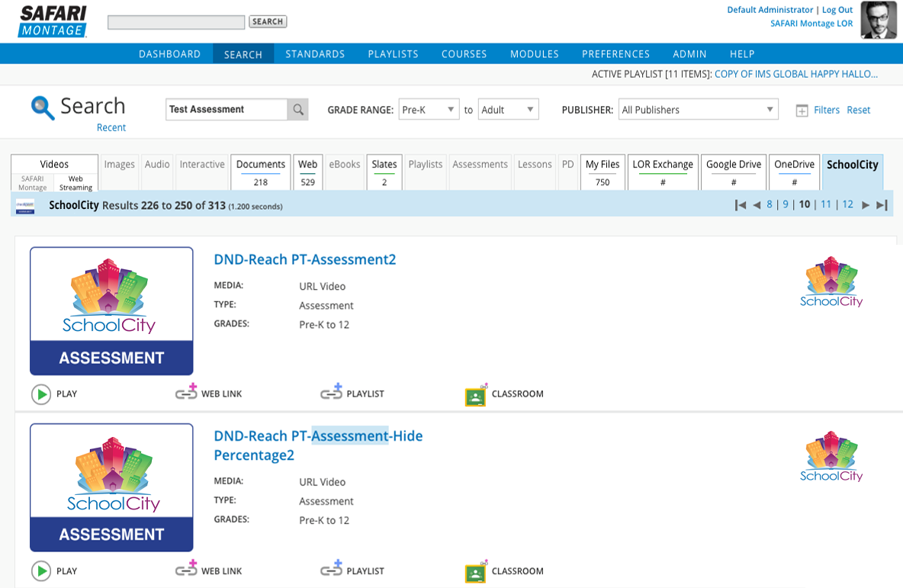Go to results page 9
The width and height of the screenshot is (903, 588).
pos(786,204)
